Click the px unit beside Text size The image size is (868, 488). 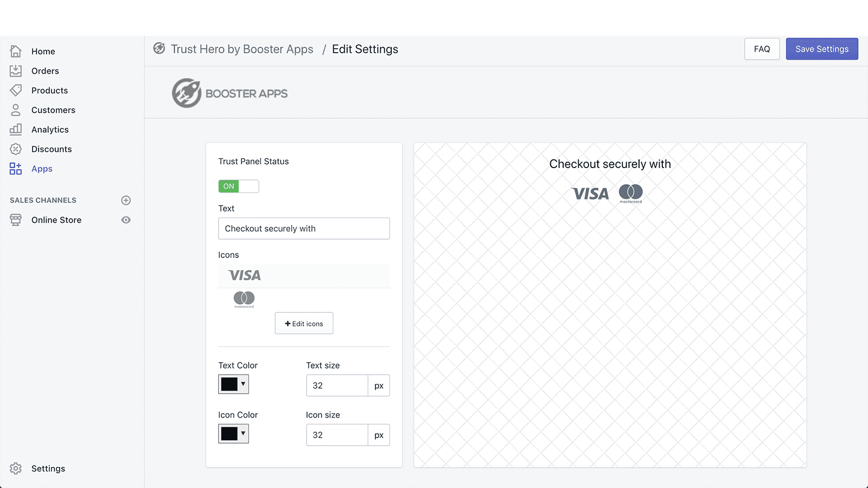(x=379, y=386)
